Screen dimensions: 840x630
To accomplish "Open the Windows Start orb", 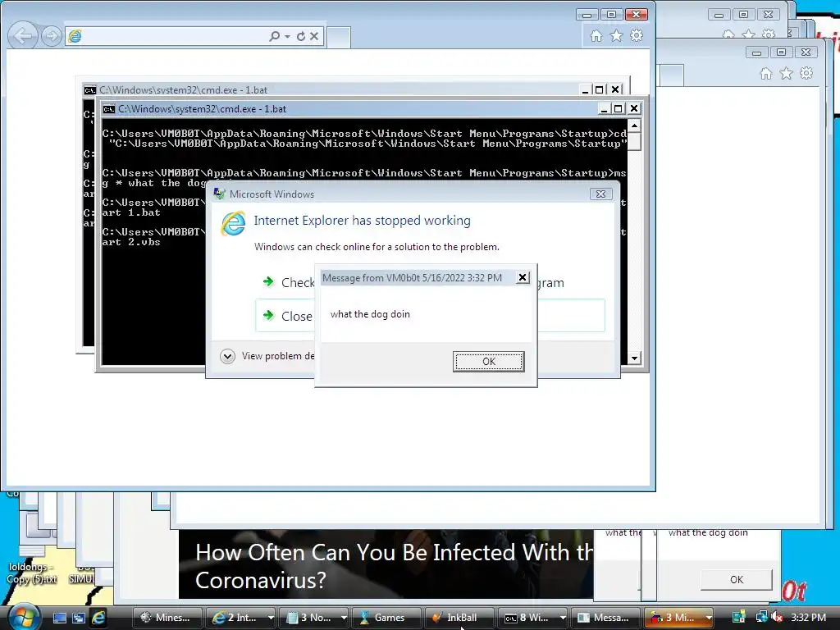I will pos(22,617).
